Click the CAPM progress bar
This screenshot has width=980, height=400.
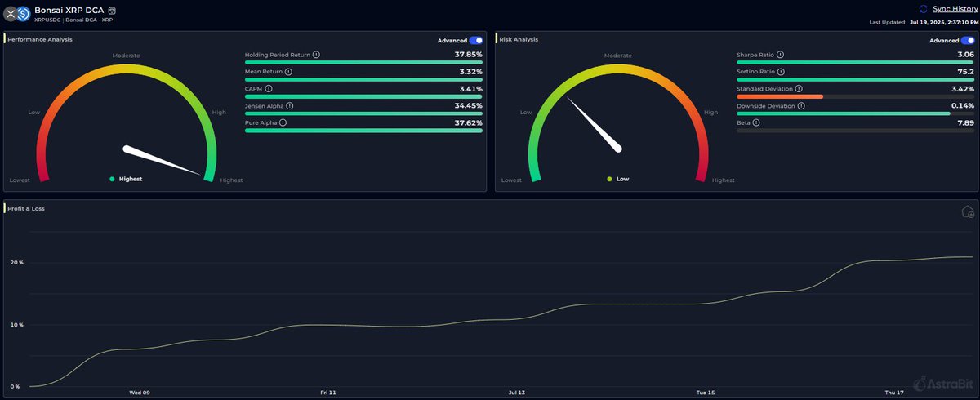coord(363,96)
